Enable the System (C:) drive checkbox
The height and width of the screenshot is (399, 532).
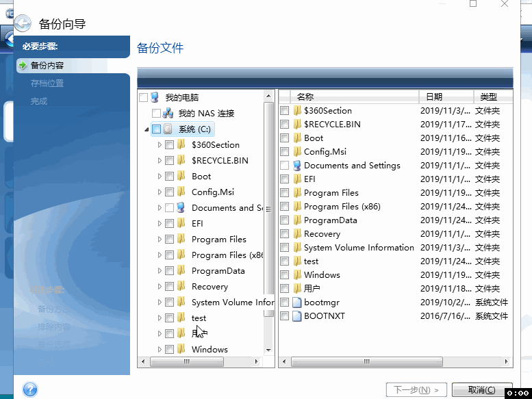point(156,129)
